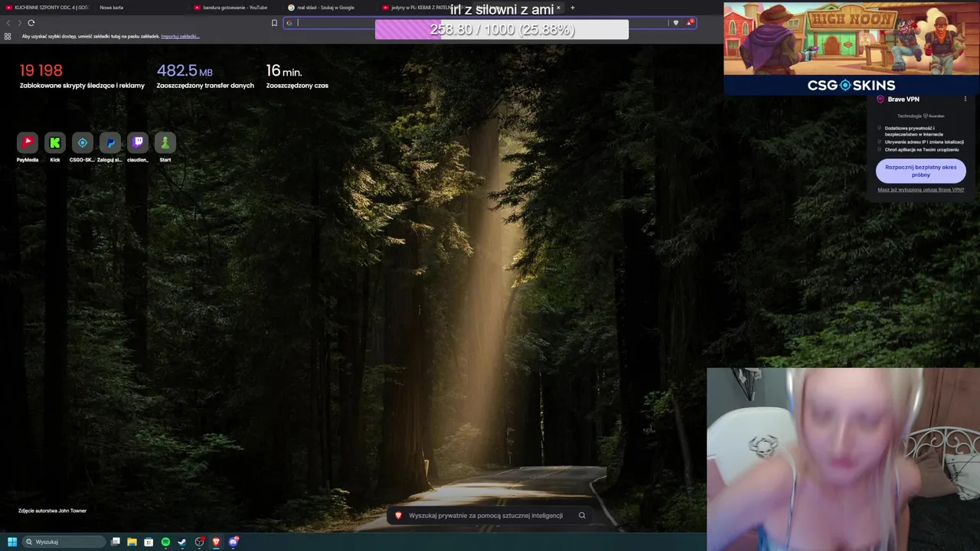Switch to Brave browser on the taskbar
This screenshot has width=980, height=551.
point(216,542)
